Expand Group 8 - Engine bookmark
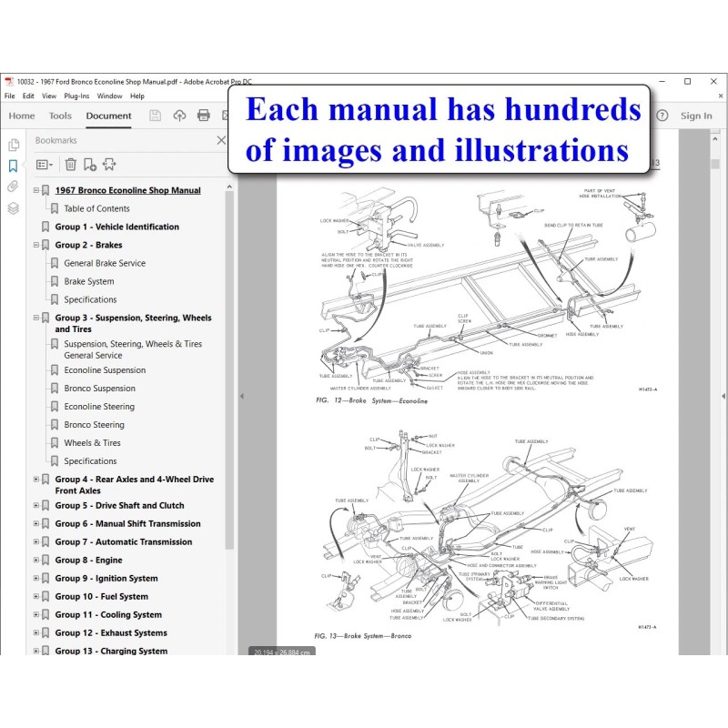Screen dimensions: 728x728 (x=36, y=561)
